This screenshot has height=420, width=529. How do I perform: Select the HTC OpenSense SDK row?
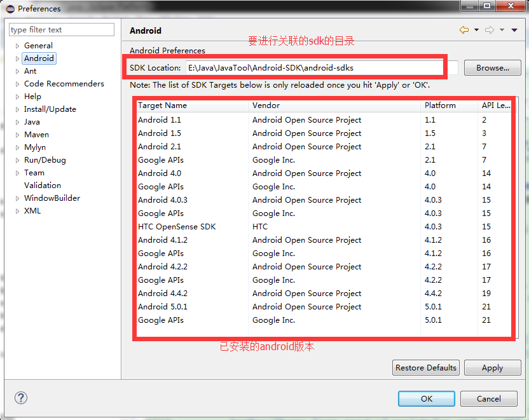tap(324, 227)
